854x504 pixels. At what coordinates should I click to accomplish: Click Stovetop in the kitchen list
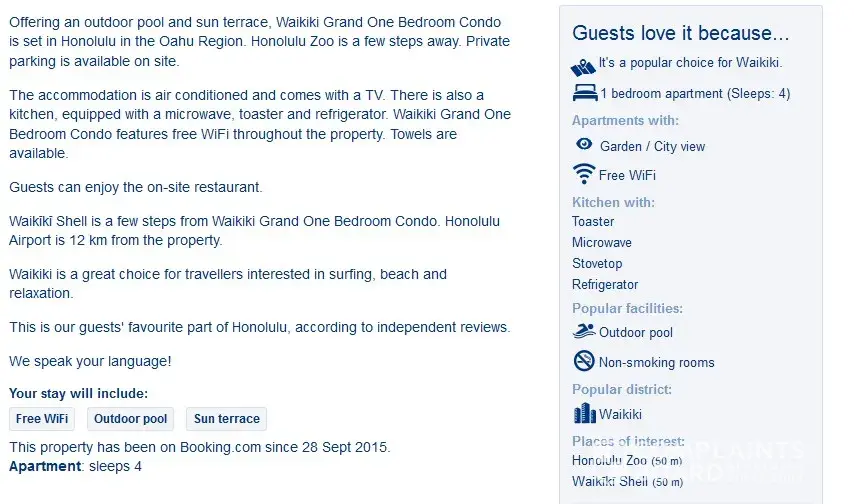pos(597,264)
